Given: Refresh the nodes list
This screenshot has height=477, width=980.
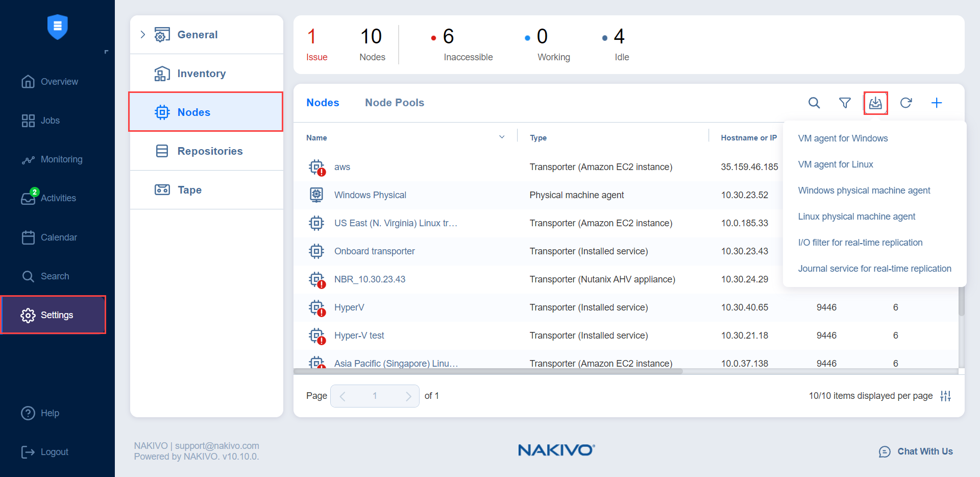Looking at the screenshot, I should tap(906, 103).
